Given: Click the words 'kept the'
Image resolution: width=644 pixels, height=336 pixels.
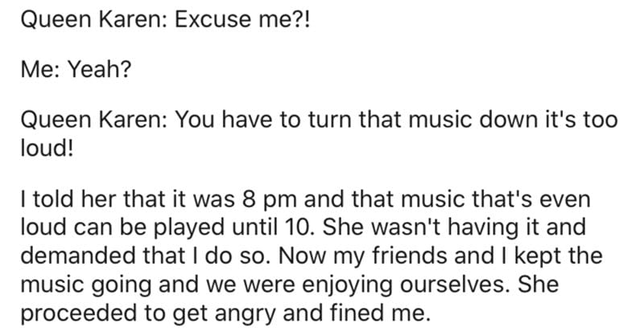Looking at the screenshot, I should [558, 256].
